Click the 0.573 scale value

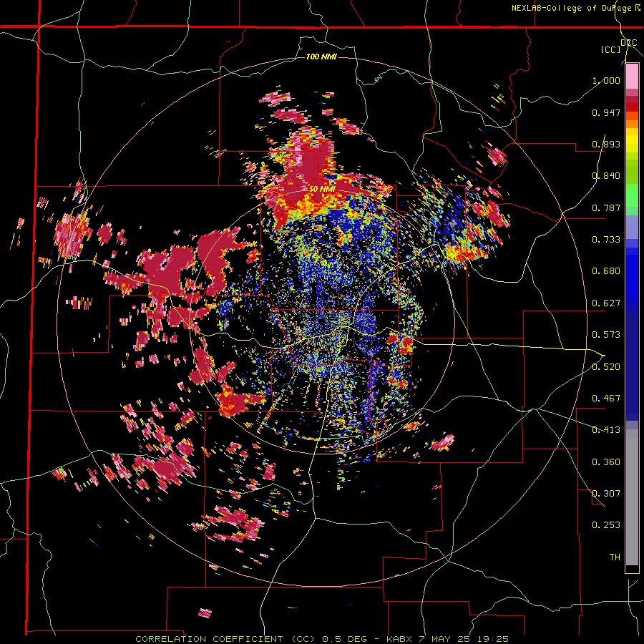pos(606,335)
